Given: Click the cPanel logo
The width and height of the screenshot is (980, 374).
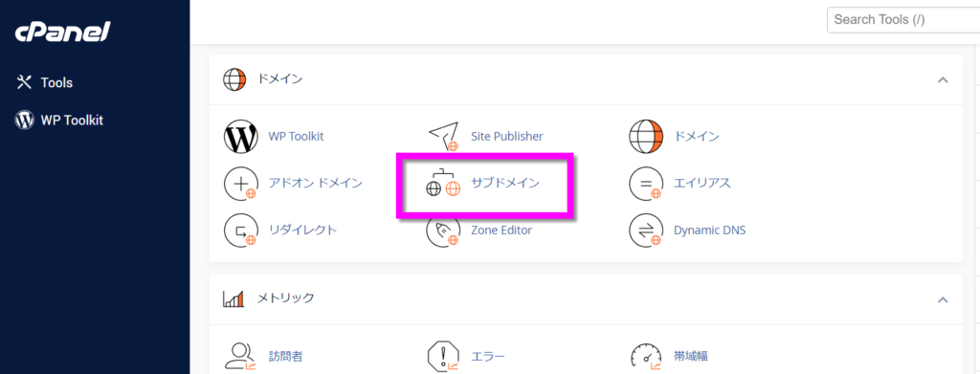Looking at the screenshot, I should pos(62,32).
